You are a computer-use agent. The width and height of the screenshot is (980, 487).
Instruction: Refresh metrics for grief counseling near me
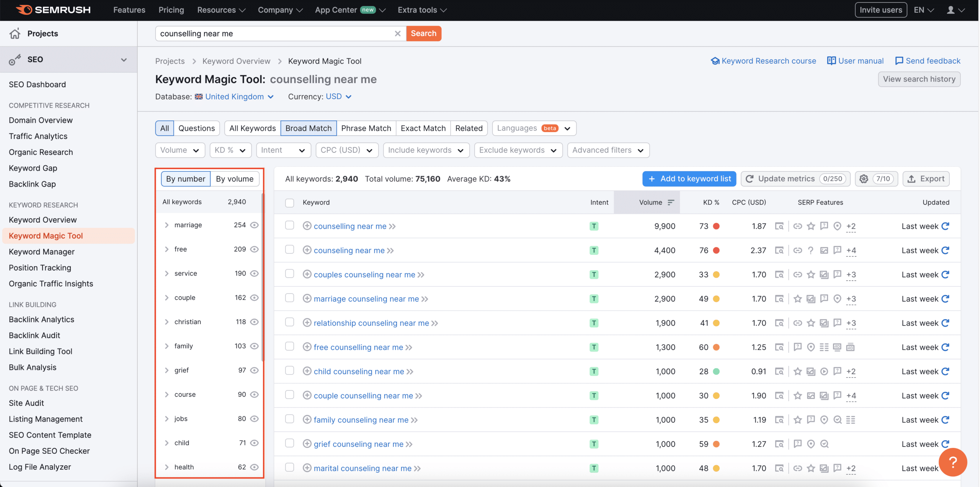click(945, 444)
